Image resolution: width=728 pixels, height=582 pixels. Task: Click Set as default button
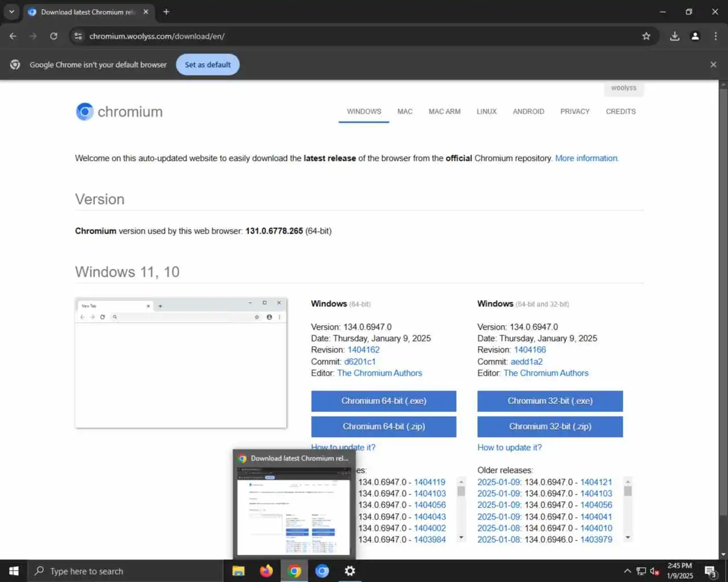(x=208, y=64)
